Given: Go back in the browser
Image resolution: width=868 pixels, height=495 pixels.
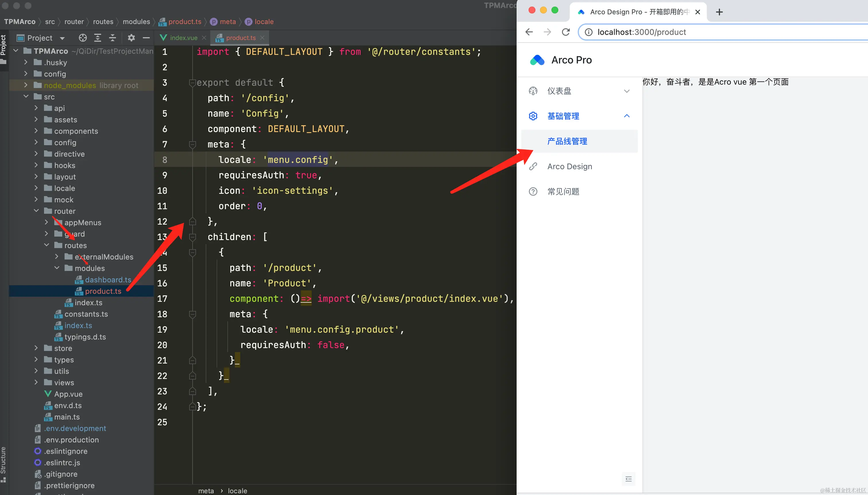Looking at the screenshot, I should pos(529,32).
